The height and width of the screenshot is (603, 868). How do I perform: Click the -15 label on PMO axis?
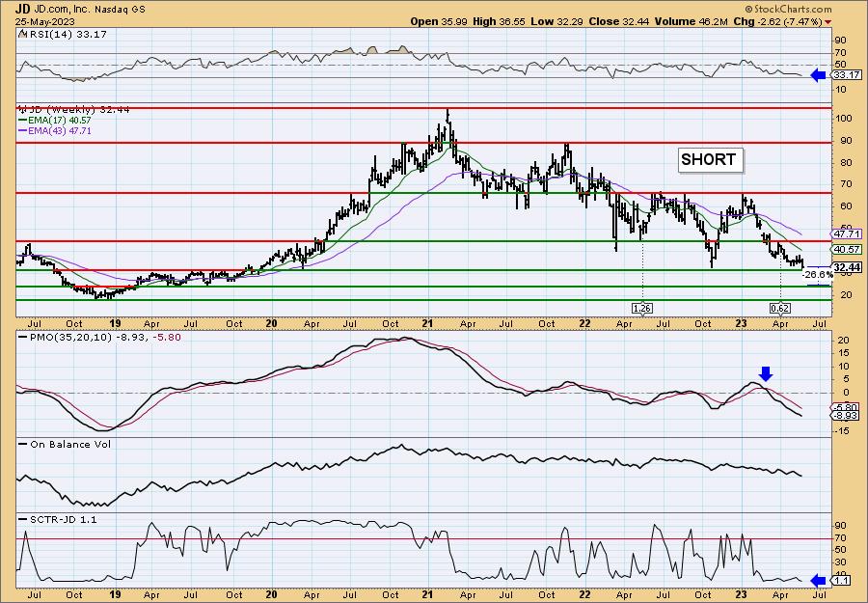coord(842,432)
